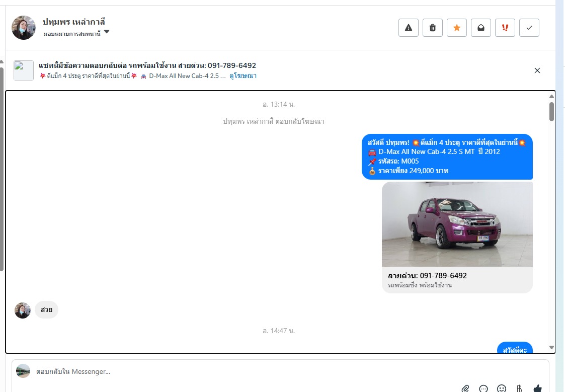Image resolution: width=565 pixels, height=392 pixels.
Task: Click the มอบหมายการสนทนานี้ label
Action: [72, 34]
